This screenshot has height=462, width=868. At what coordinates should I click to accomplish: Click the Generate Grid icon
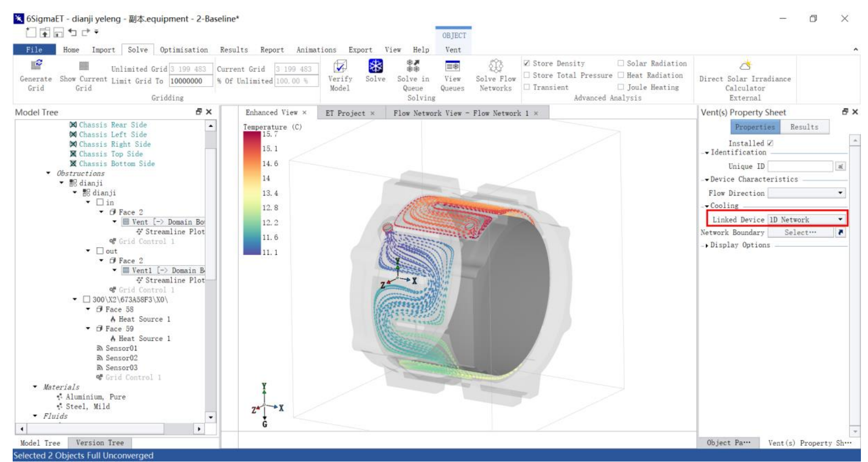[x=36, y=66]
